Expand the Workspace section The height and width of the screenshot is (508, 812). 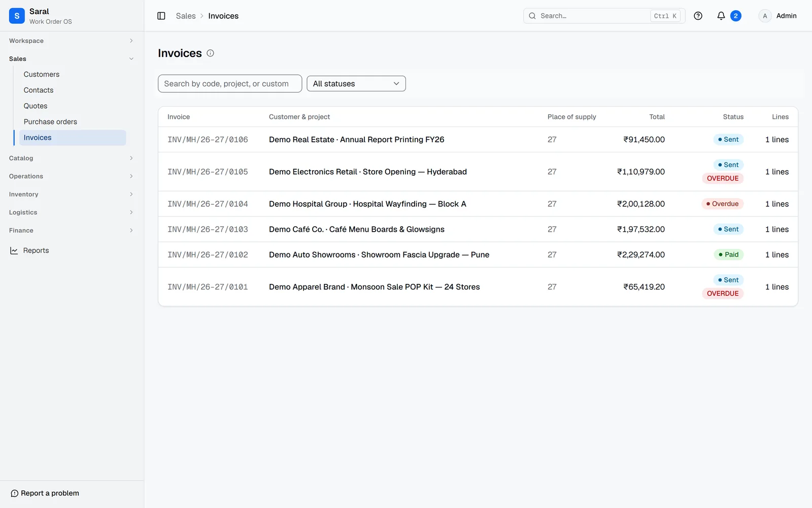[72, 41]
